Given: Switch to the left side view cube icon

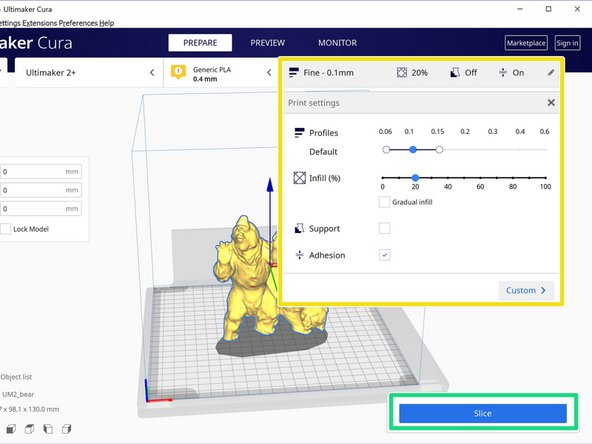Looking at the screenshot, I should (48, 429).
